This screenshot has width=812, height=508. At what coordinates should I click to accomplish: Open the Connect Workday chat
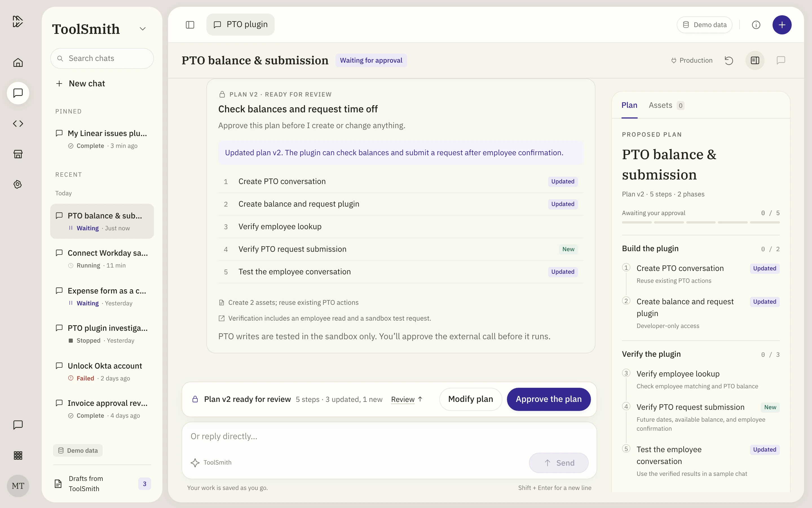click(x=102, y=259)
